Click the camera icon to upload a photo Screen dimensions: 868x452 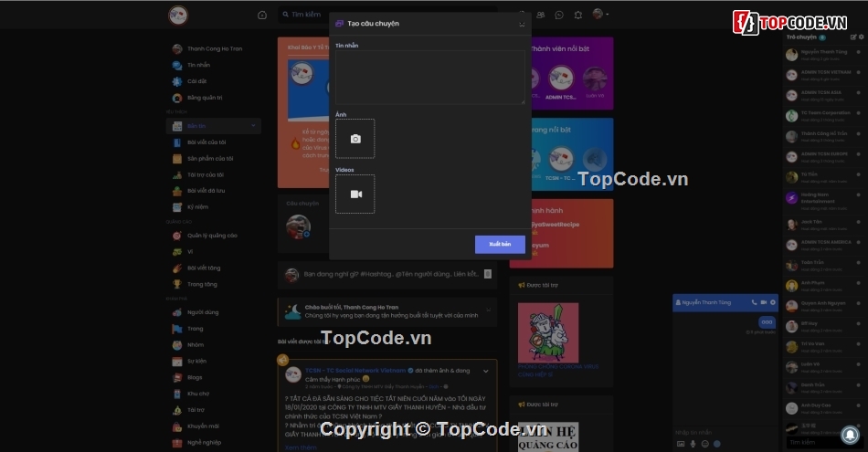click(x=355, y=139)
